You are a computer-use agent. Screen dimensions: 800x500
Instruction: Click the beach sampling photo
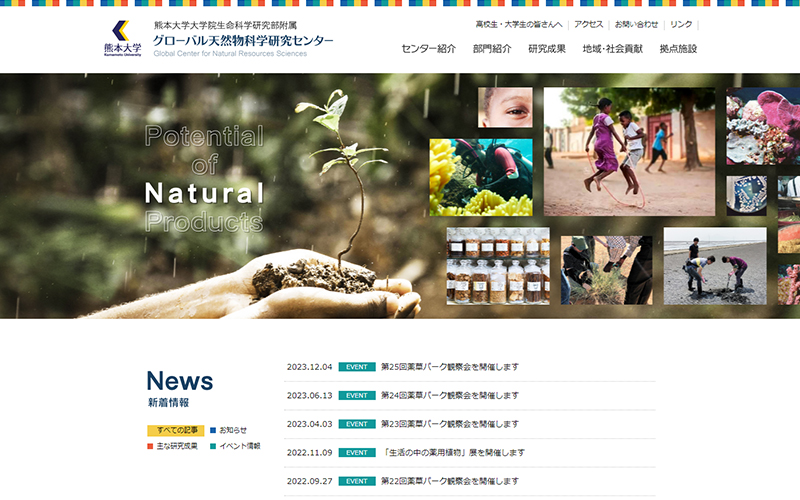[715, 266]
